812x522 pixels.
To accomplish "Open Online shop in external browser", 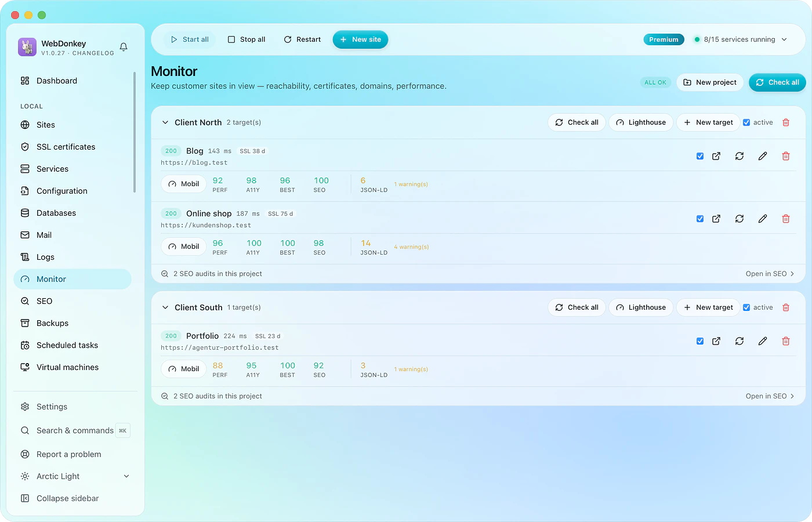I will 716,219.
